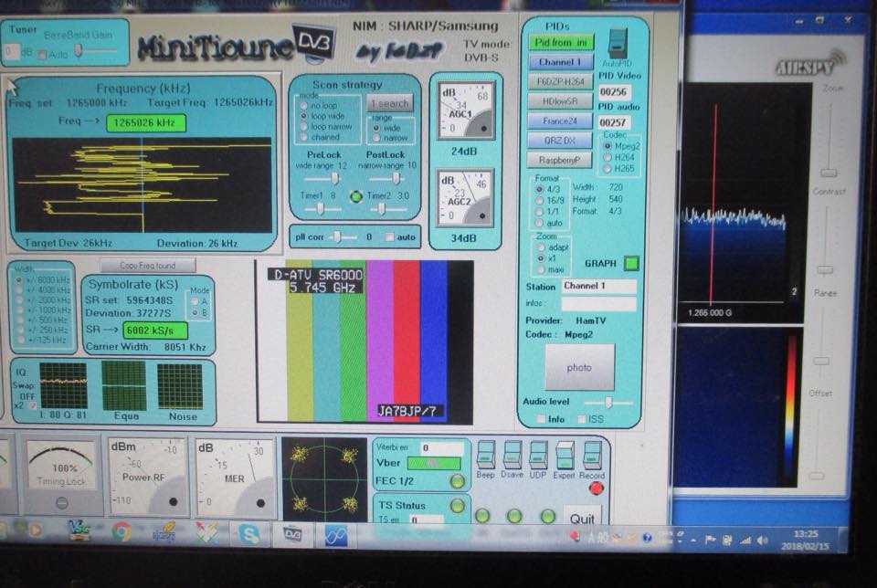Open Skype from the taskbar
877x588 pixels.
249,534
